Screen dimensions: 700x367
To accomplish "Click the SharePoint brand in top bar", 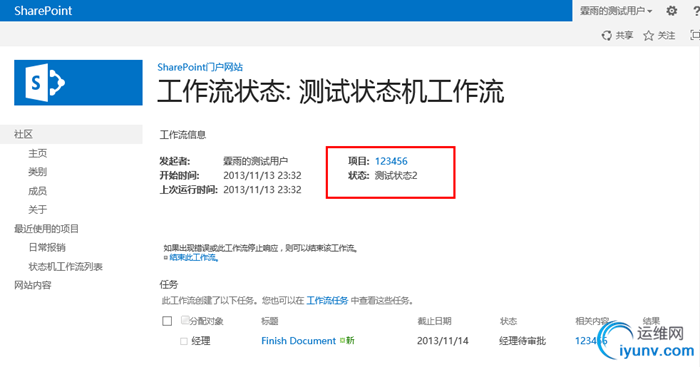I will [x=43, y=11].
